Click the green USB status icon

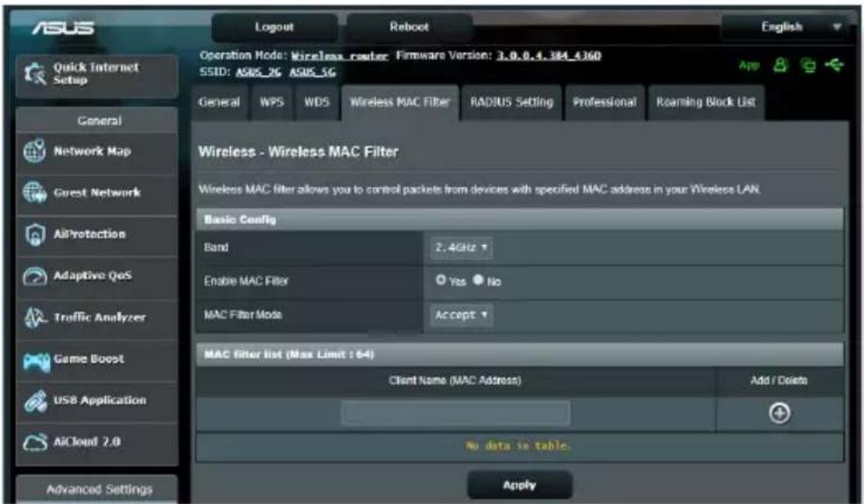(x=834, y=66)
